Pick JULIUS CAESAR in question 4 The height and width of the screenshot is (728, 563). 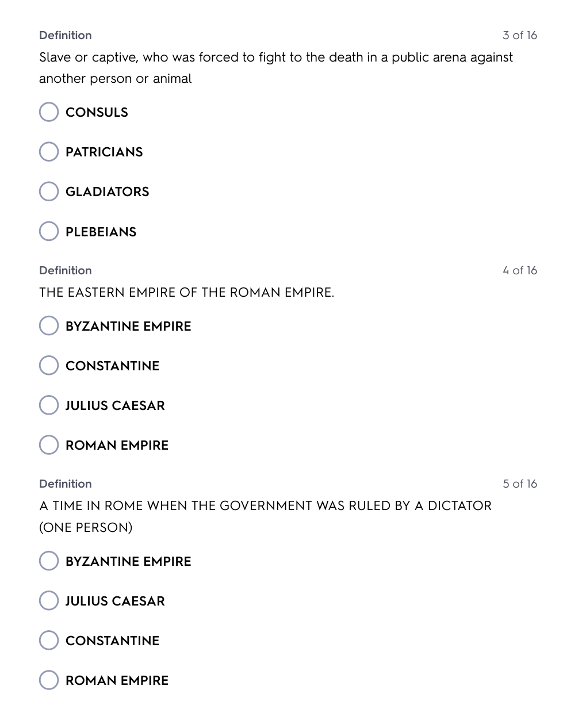tap(49, 405)
